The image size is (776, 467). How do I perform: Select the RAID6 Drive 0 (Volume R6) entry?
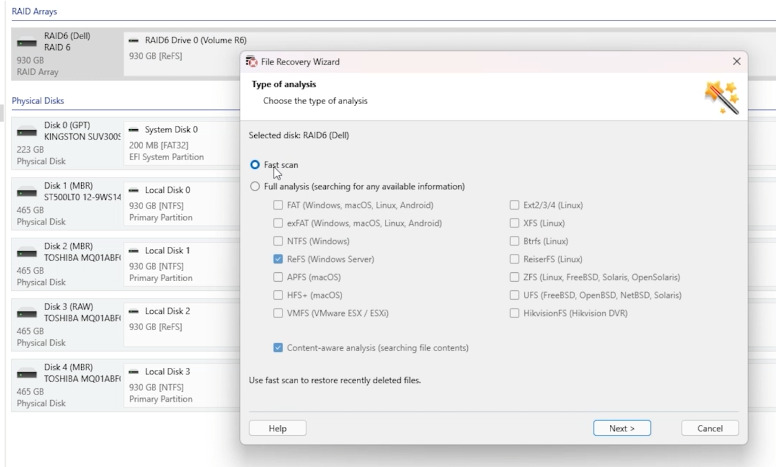point(195,40)
